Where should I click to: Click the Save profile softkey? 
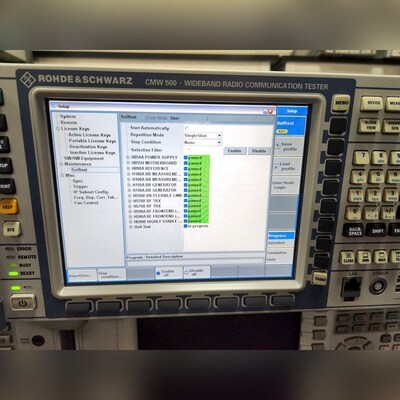(x=289, y=146)
